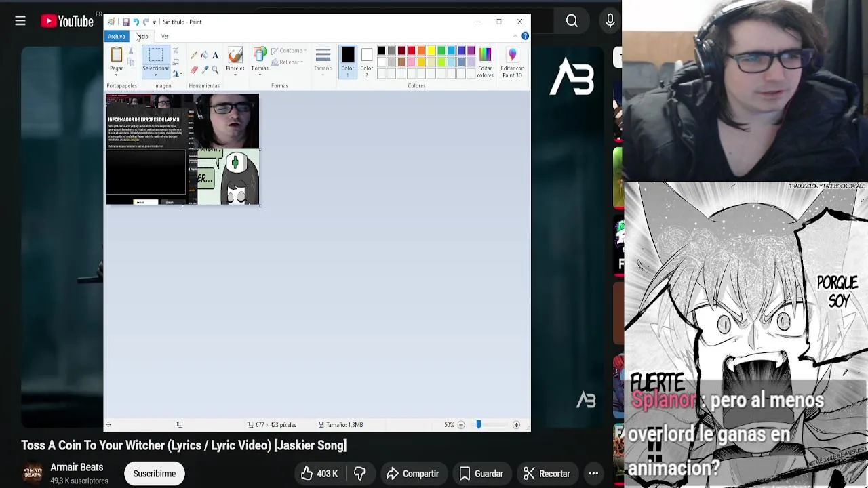This screenshot has height=488, width=868.
Task: Click the YouTube search magnifier button
Action: 572,22
